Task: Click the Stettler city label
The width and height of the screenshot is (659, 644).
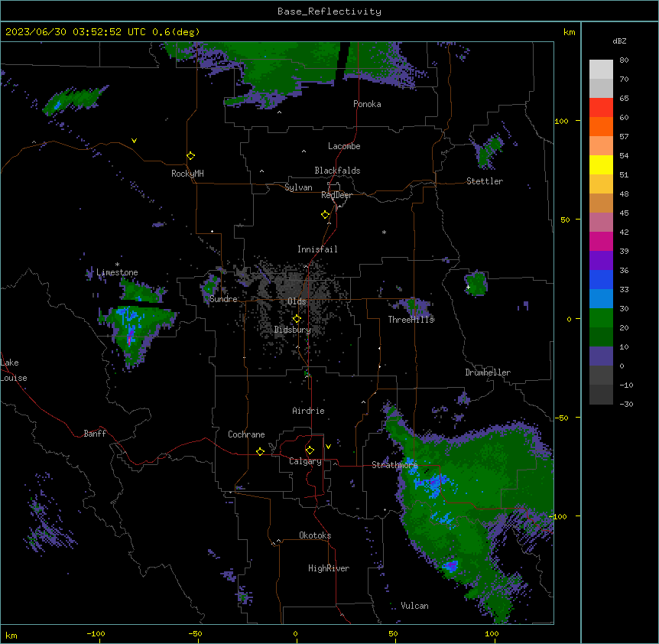Action: tap(485, 181)
